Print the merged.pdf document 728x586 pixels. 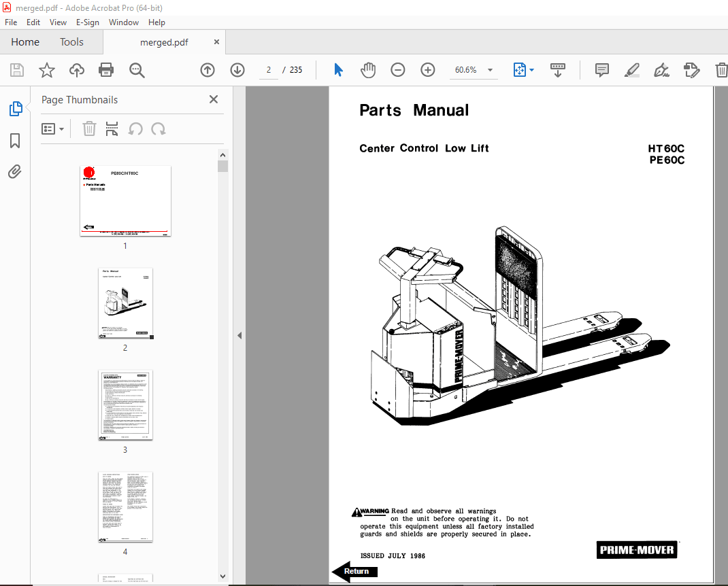click(x=107, y=69)
